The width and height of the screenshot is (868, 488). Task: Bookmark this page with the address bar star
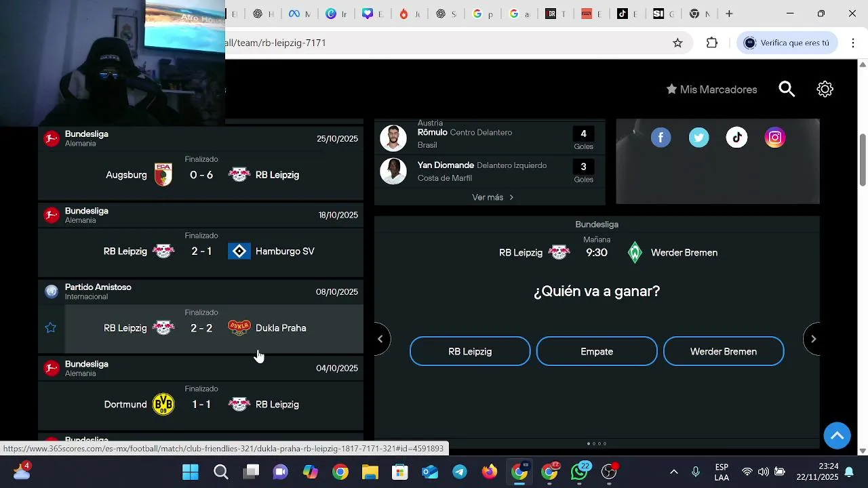pos(677,43)
